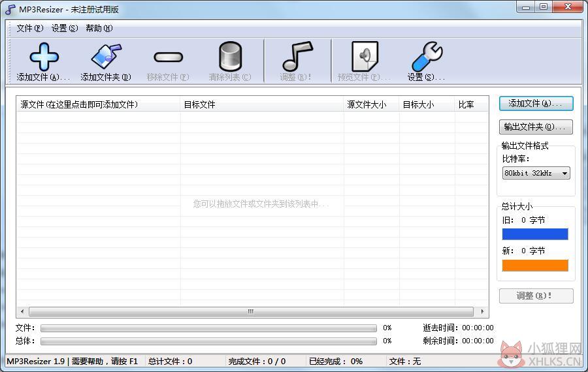Open Settings via the wrench toolbar icon
Viewport: 588px width, 372px height.
click(x=427, y=57)
